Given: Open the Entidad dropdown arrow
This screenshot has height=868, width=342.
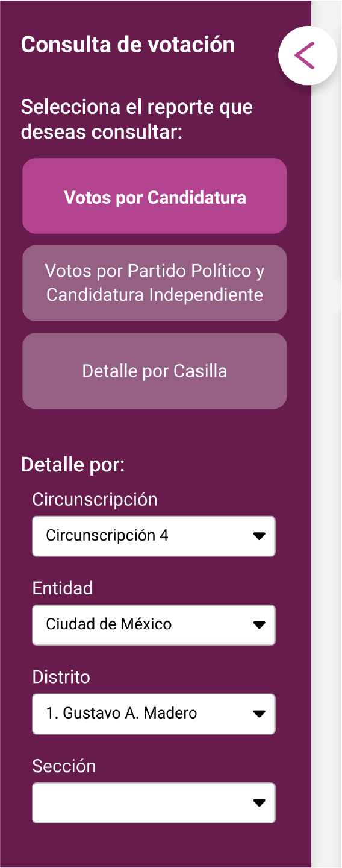Looking at the screenshot, I should (259, 625).
